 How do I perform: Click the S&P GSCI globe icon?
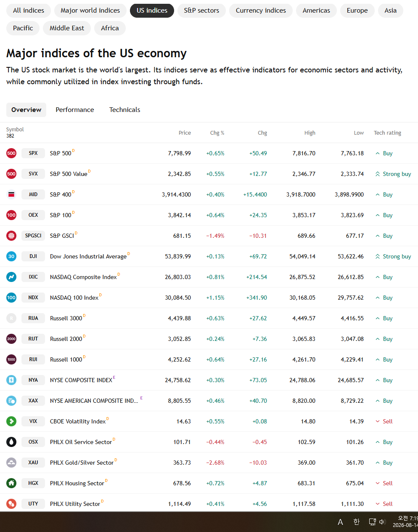point(11,236)
